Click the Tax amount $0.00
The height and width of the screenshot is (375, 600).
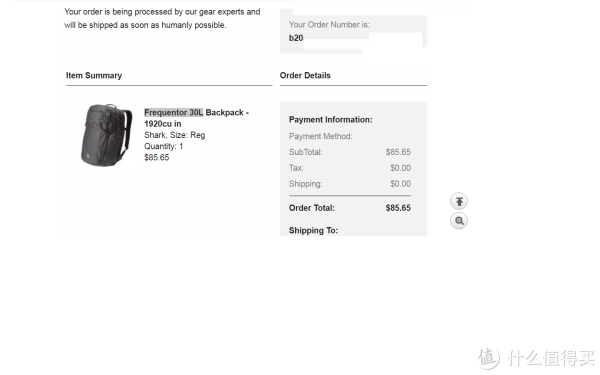[x=400, y=168]
